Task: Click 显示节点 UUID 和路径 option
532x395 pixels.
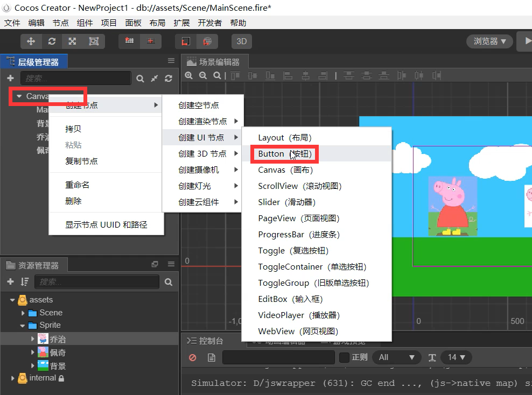Action: coord(106,225)
